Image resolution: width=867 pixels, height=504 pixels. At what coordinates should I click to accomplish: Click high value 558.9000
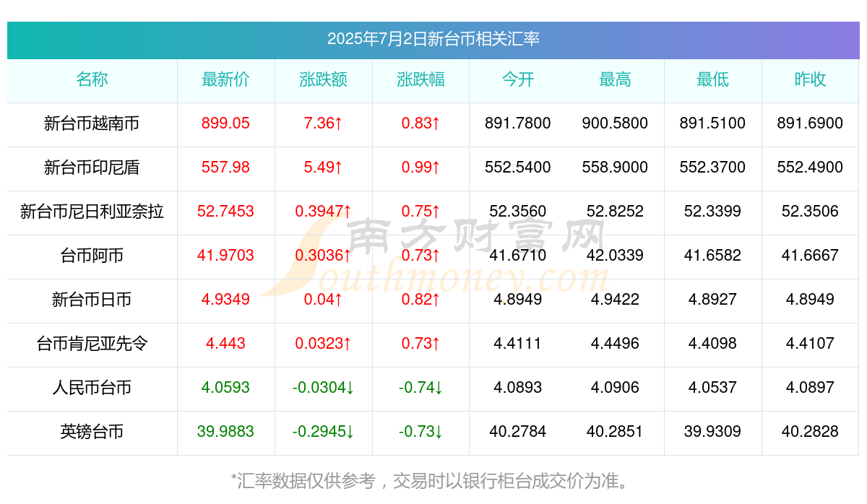pyautogui.click(x=615, y=168)
